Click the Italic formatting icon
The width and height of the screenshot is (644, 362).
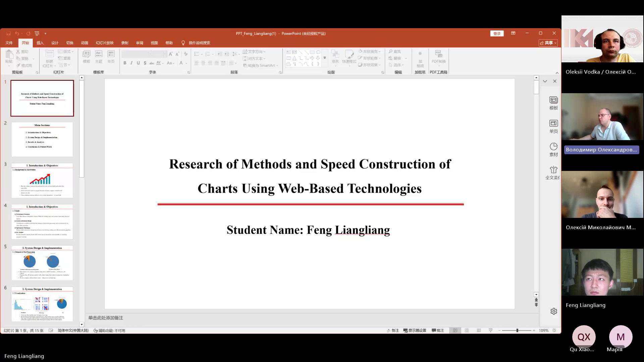[131, 63]
